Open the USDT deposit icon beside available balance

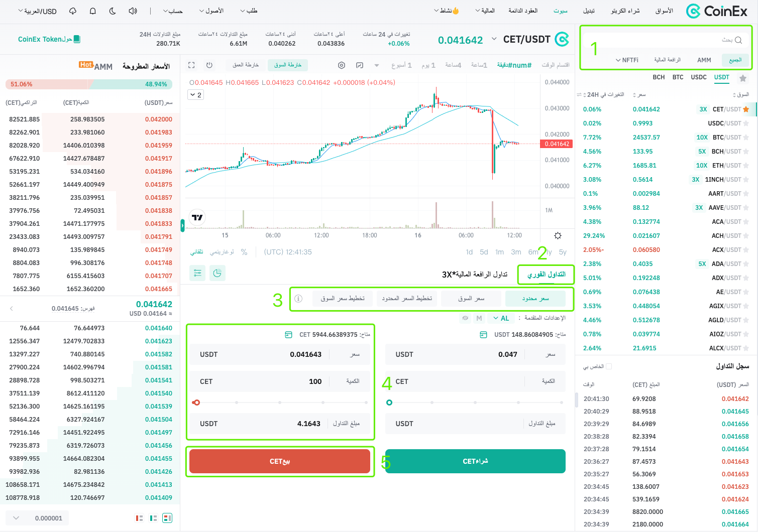(483, 335)
